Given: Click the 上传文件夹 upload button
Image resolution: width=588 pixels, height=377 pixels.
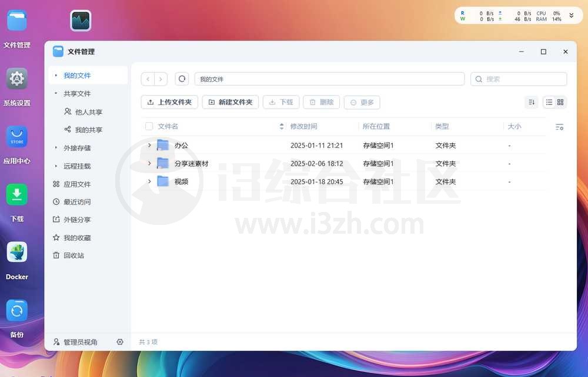Looking at the screenshot, I should (169, 102).
